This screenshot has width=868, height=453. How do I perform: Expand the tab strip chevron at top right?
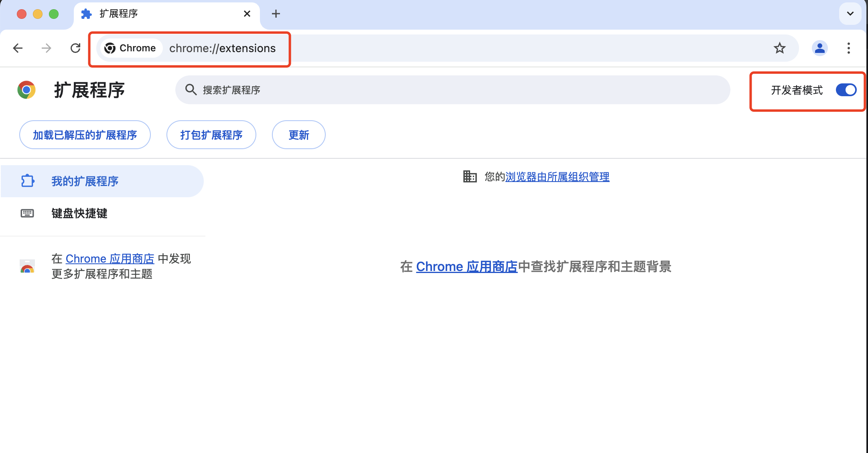point(850,14)
